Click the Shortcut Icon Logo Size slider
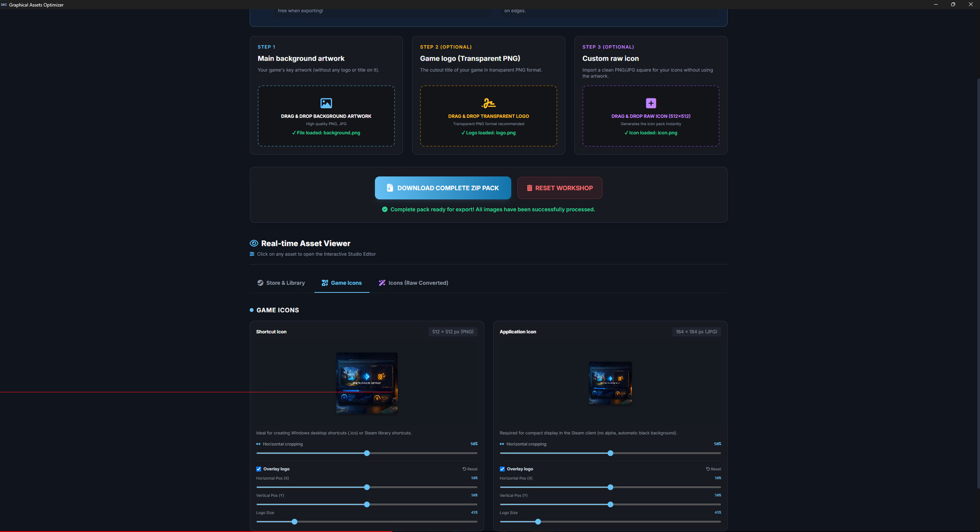980x532 pixels. coord(366,522)
